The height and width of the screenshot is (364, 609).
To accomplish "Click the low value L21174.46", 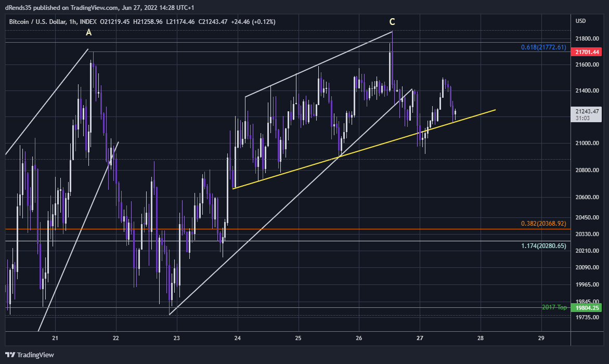I will coord(180,22).
